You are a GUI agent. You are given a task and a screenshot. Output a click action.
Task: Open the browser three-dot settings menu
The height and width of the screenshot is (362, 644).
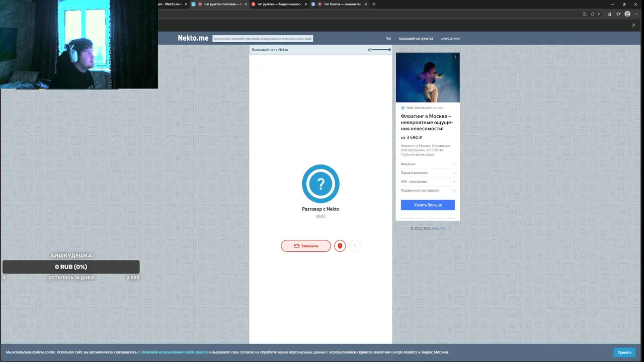[x=636, y=14]
